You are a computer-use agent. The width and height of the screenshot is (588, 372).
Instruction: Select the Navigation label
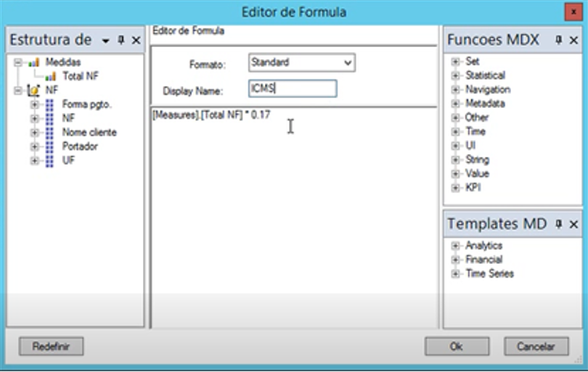coord(488,89)
